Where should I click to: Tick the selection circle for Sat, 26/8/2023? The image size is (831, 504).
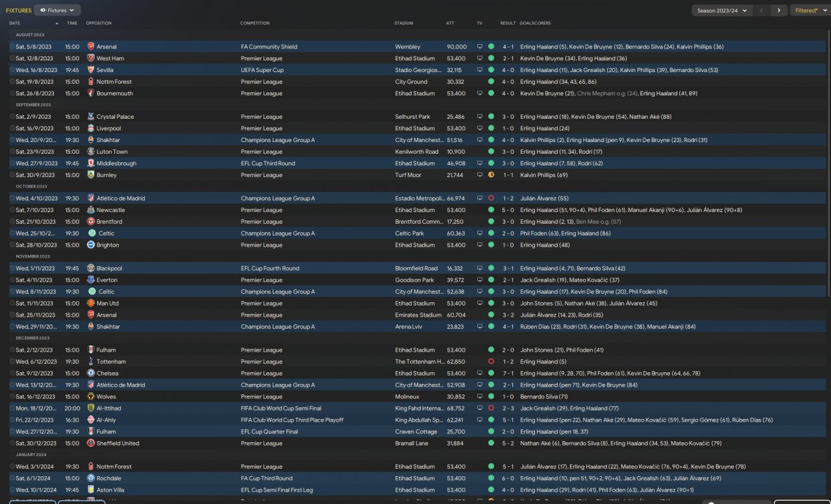(x=12, y=93)
